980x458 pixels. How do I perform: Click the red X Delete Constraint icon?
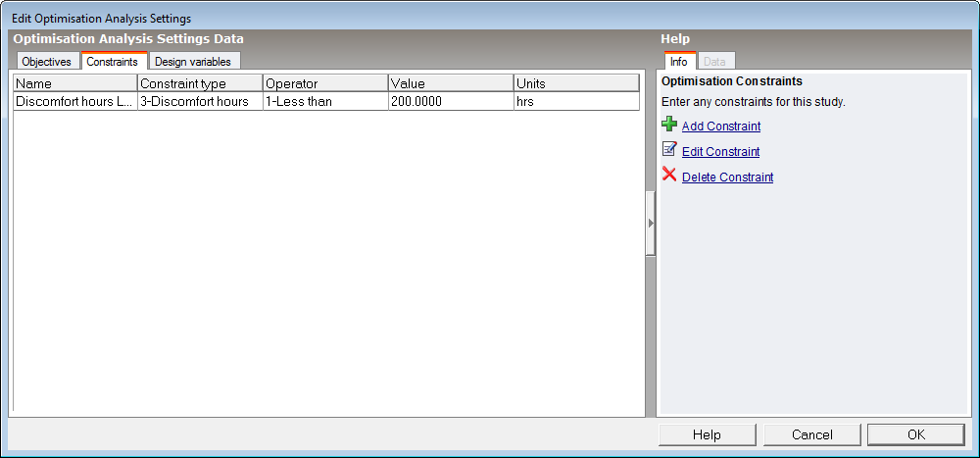pyautogui.click(x=669, y=176)
